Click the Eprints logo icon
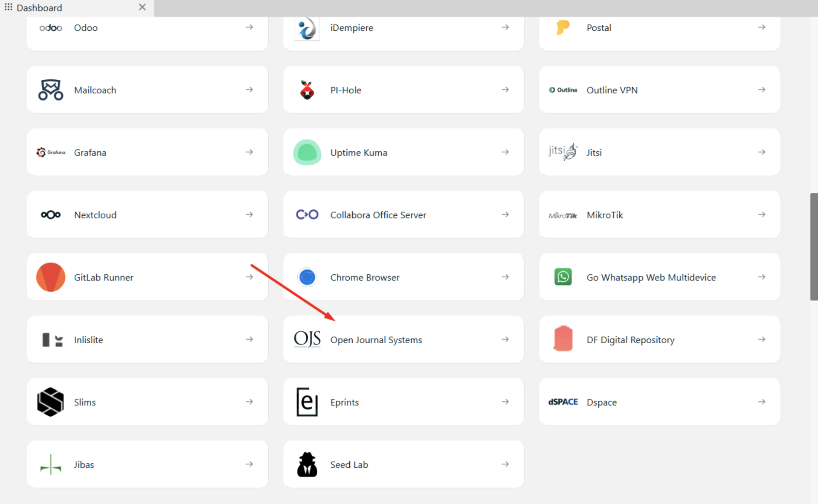818x504 pixels. click(307, 402)
